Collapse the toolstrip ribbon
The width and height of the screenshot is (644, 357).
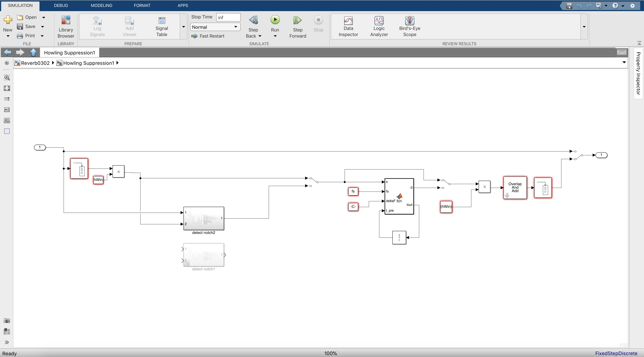coord(639,43)
